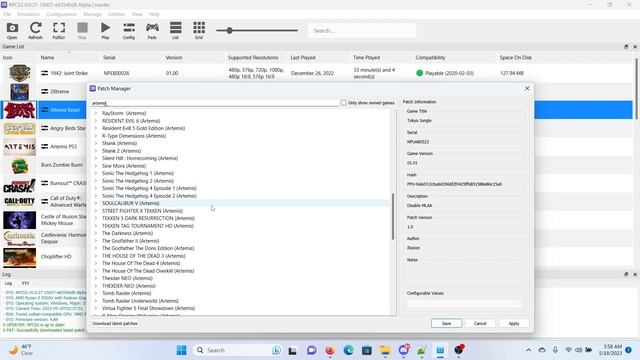Click Apply in Patch Manager

(514, 323)
